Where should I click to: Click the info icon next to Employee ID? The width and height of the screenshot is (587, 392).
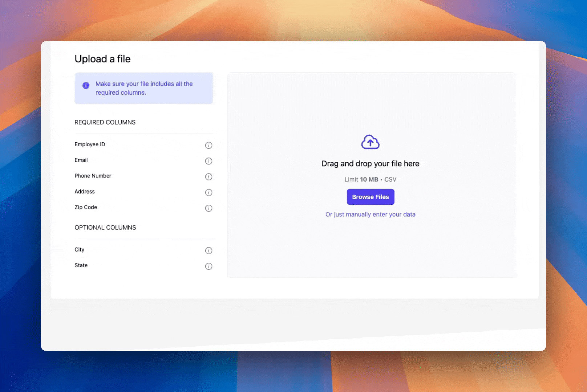tap(209, 145)
